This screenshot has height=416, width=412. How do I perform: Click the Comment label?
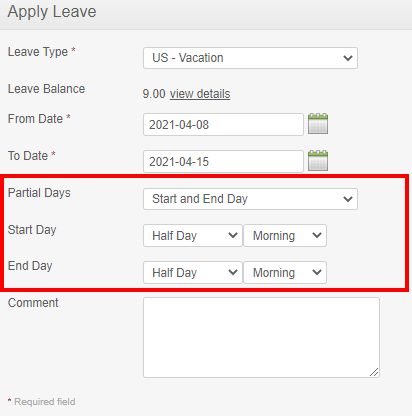33,303
